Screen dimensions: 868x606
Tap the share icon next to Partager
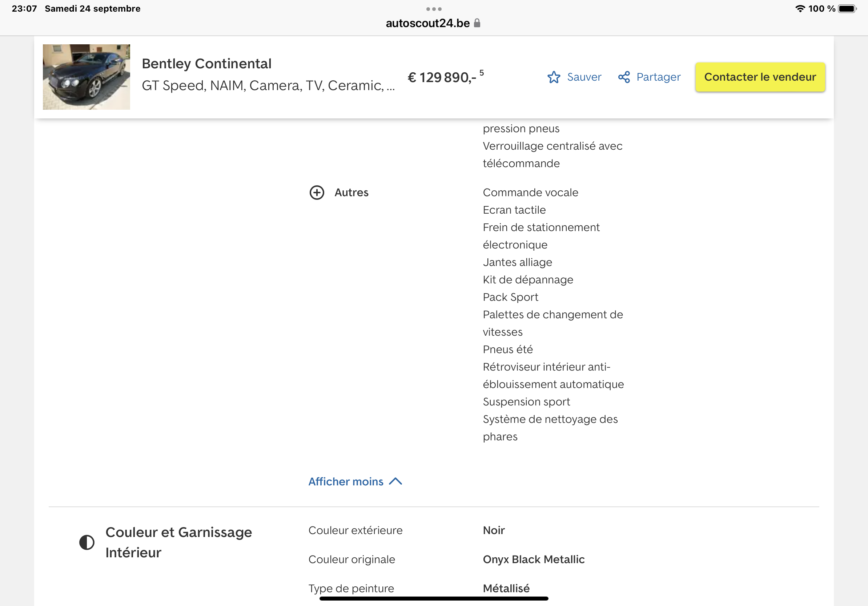(624, 77)
